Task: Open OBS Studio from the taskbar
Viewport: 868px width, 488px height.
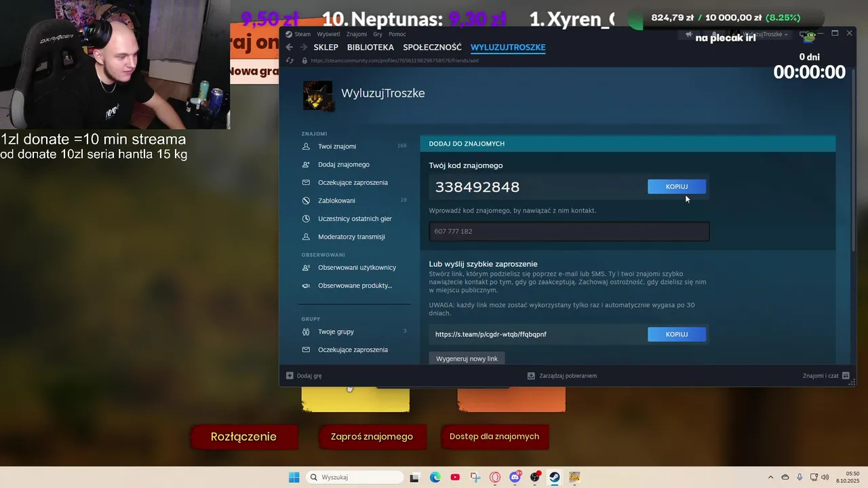Action: pos(535,477)
